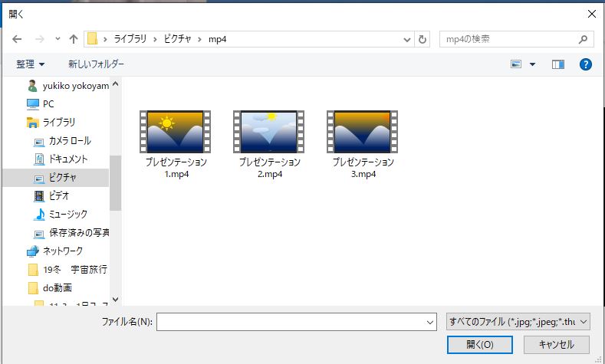The image size is (605, 364).
Task: Click the document icon beside ドキュメント
Action: point(39,159)
